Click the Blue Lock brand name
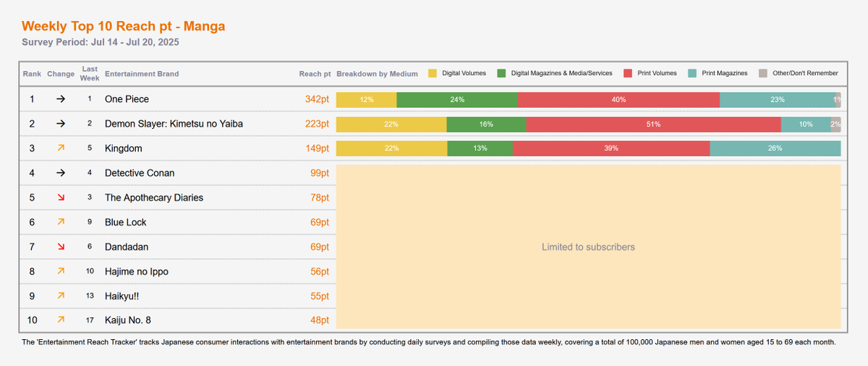This screenshot has width=868, height=366. [x=126, y=222]
